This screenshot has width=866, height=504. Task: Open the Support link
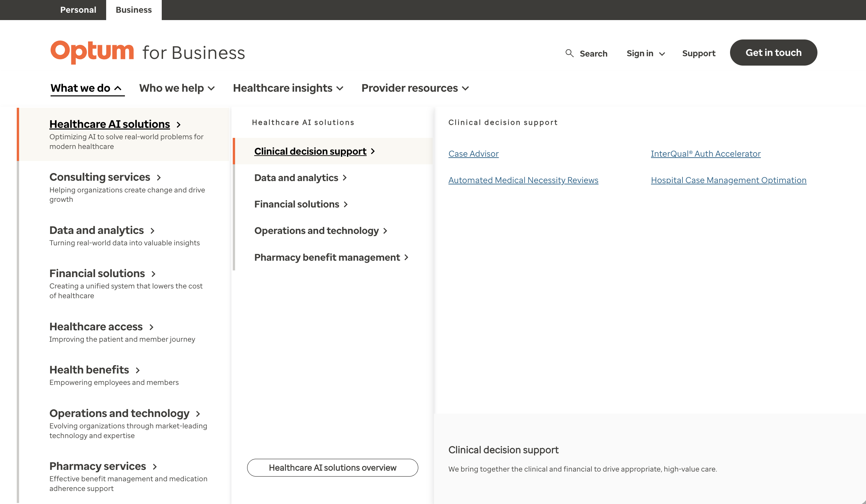(x=699, y=54)
